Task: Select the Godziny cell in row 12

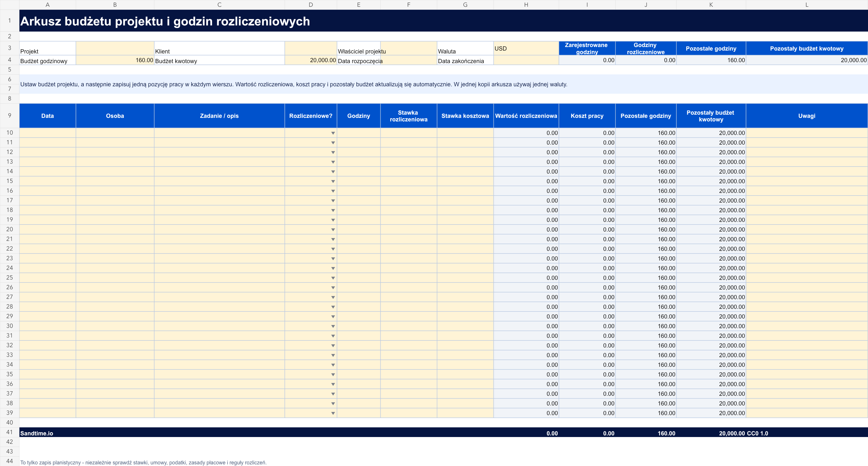Action: click(x=358, y=152)
